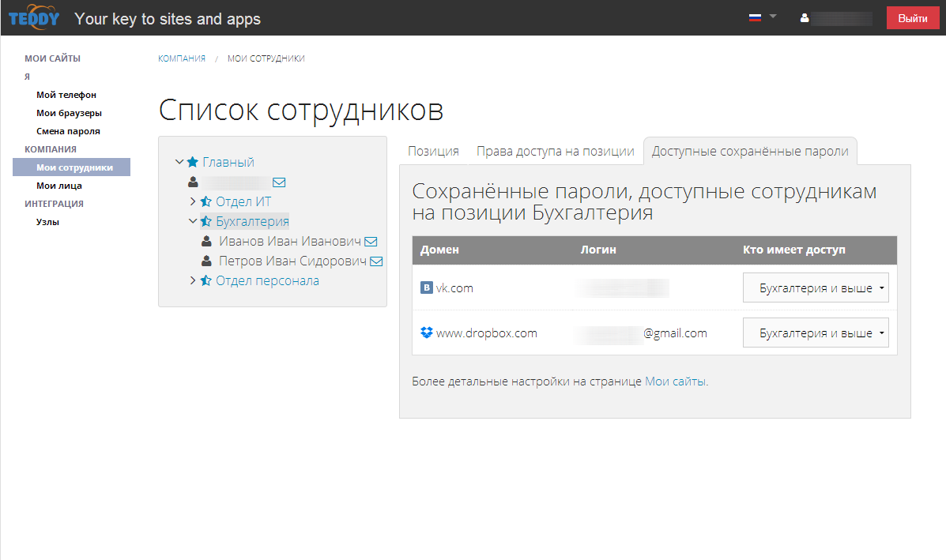Select Доступные сохранённые пароли tab
This screenshot has height=560, width=946.
750,151
